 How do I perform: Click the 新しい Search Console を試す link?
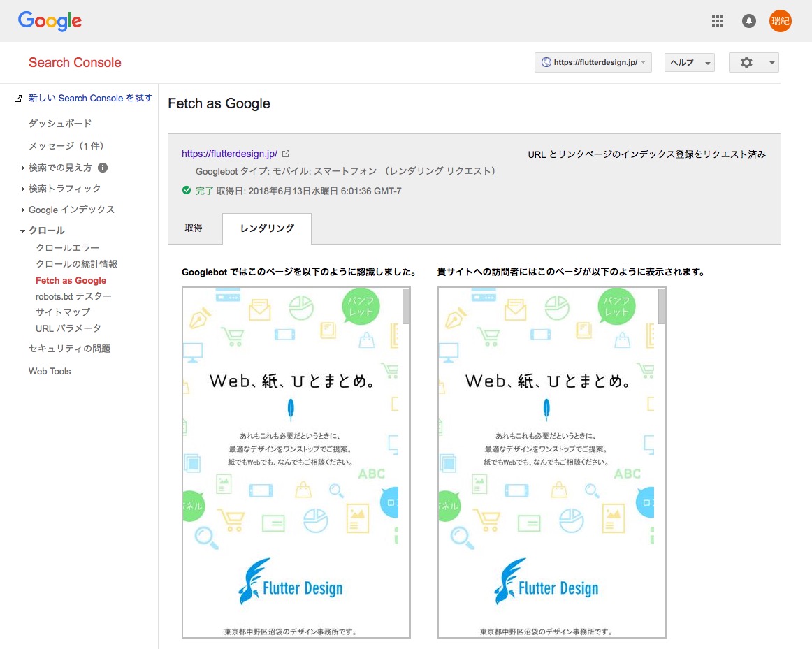tap(90, 99)
